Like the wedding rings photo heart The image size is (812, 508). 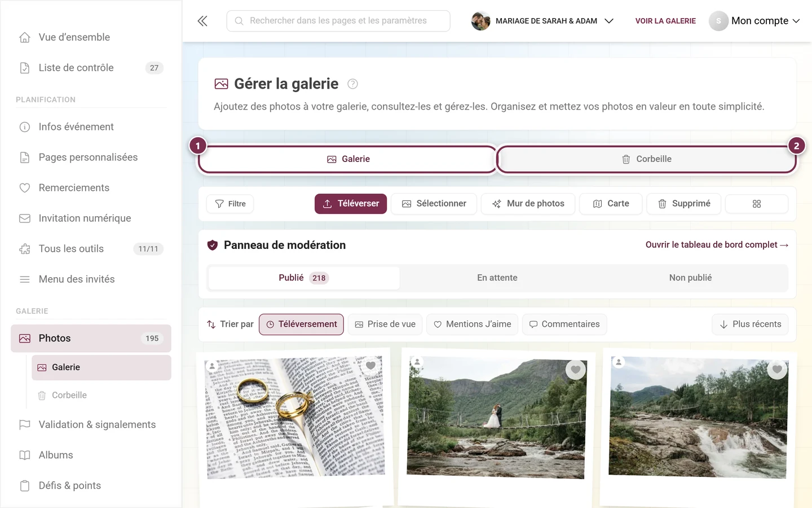(370, 365)
